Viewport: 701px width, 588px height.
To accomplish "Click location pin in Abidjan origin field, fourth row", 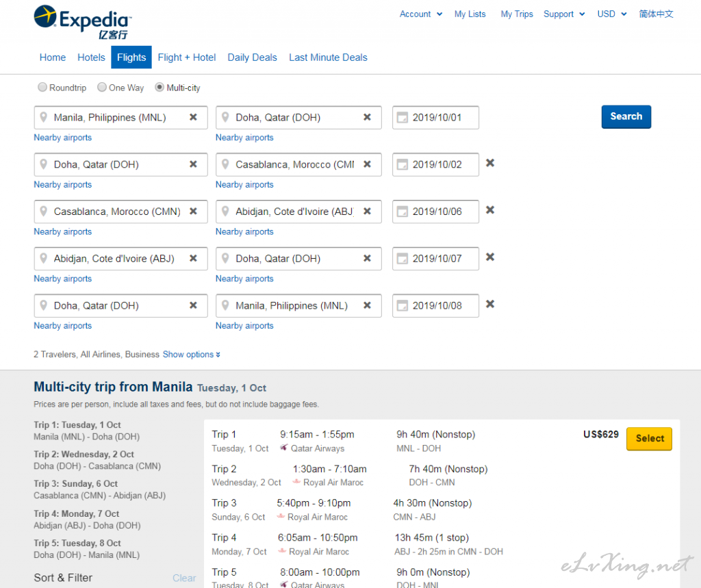I will (x=43, y=258).
